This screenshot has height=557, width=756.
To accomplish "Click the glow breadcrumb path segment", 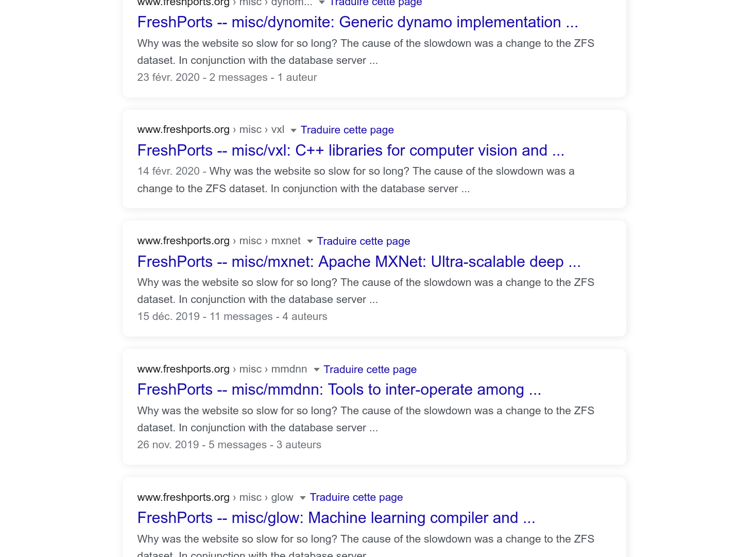I will point(282,497).
